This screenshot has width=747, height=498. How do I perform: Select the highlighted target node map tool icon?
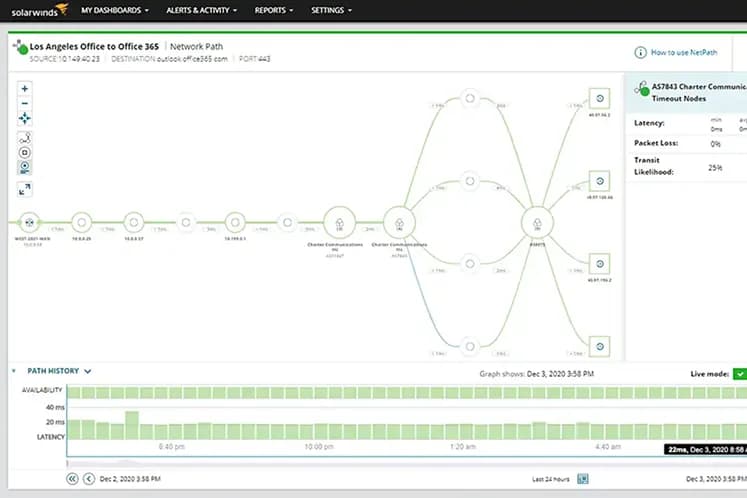point(25,167)
